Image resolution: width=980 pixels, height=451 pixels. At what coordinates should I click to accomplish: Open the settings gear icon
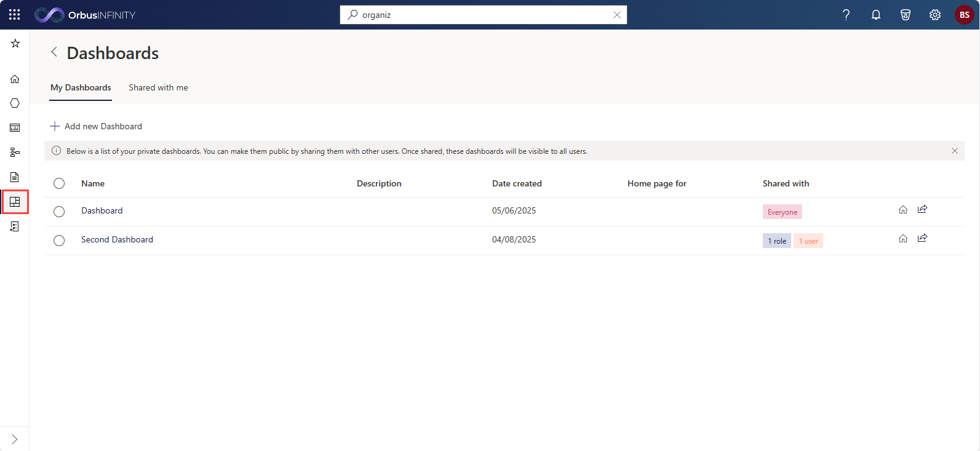tap(935, 15)
